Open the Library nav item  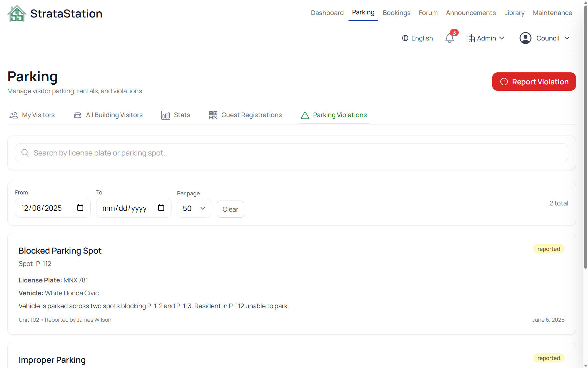[514, 13]
